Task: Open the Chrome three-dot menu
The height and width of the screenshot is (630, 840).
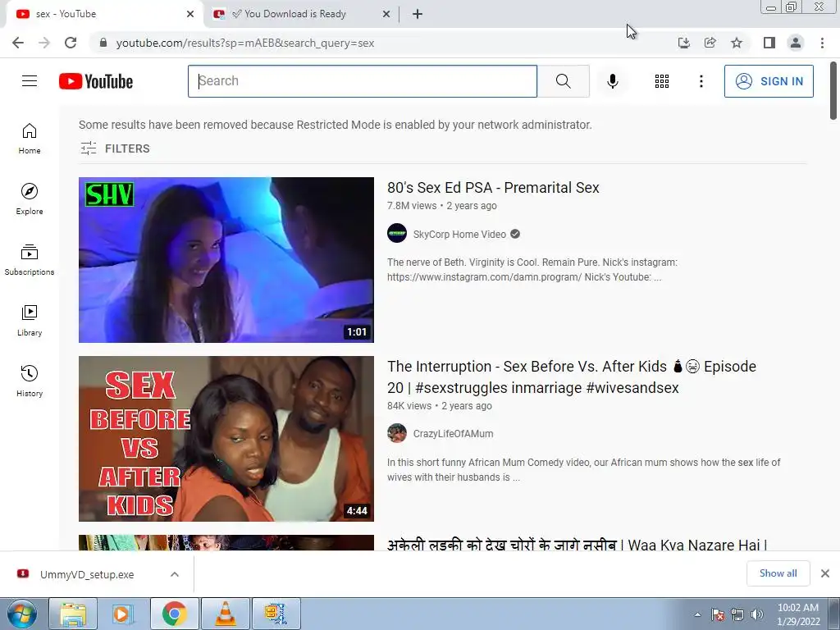Action: (x=822, y=43)
